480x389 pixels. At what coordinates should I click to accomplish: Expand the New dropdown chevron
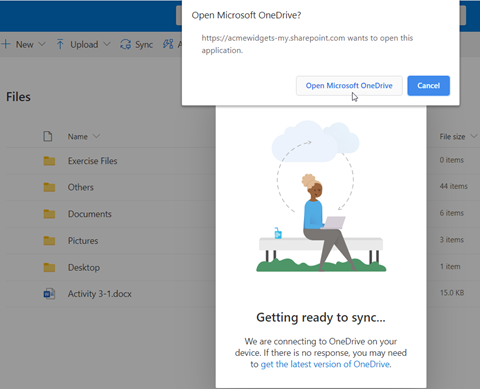[x=42, y=44]
